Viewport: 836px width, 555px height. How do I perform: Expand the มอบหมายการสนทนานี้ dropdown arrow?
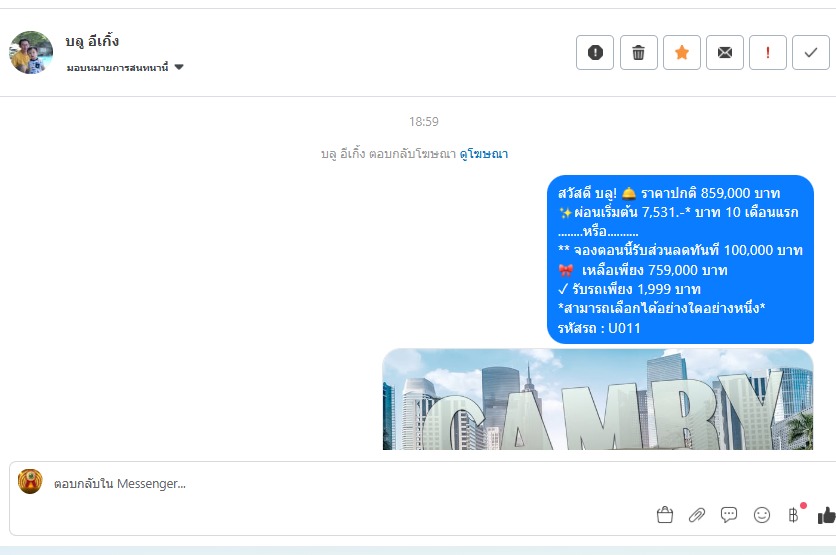pos(179,67)
